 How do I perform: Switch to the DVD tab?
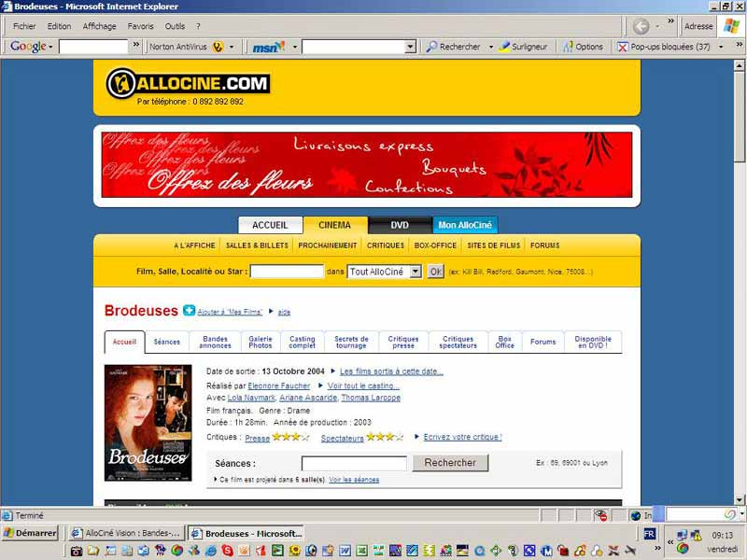[x=400, y=224]
